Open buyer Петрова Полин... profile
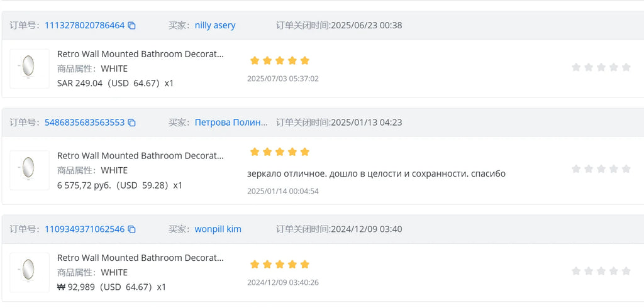The height and width of the screenshot is (308, 644). [231, 123]
